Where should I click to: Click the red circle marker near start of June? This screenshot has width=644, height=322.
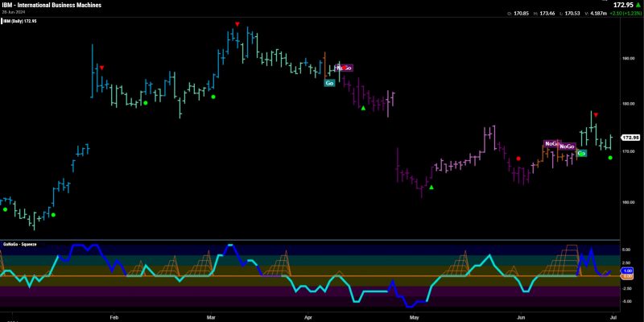[518, 159]
